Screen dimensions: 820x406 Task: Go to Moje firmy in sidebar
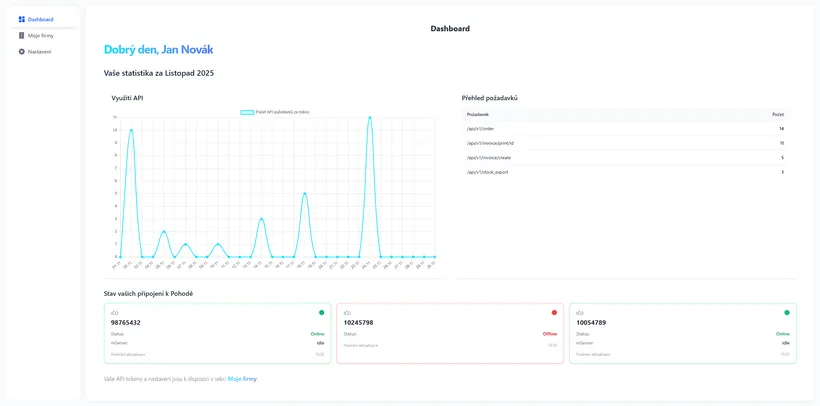[41, 35]
